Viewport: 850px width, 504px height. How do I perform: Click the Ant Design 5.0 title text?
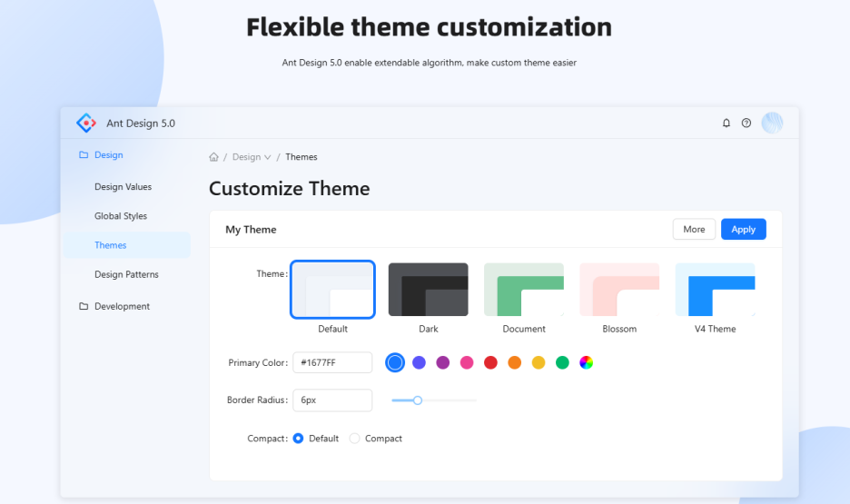click(x=141, y=124)
